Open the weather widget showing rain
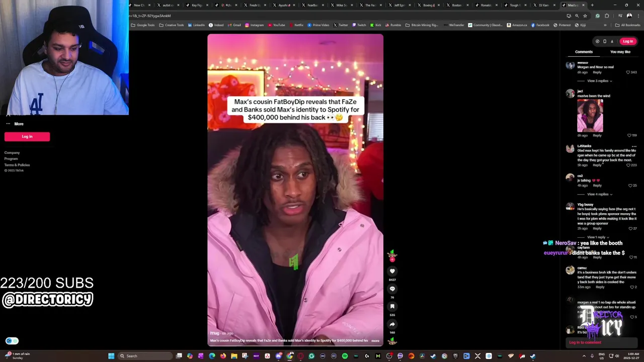Image resolution: width=644 pixels, height=362 pixels. pyautogui.click(x=18, y=355)
